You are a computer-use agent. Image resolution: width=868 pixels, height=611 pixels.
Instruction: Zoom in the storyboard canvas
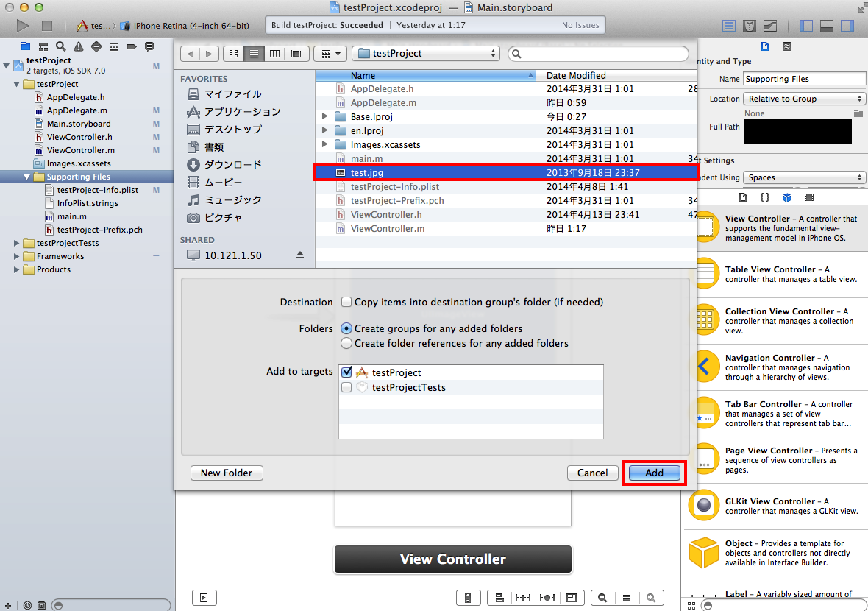click(x=651, y=598)
